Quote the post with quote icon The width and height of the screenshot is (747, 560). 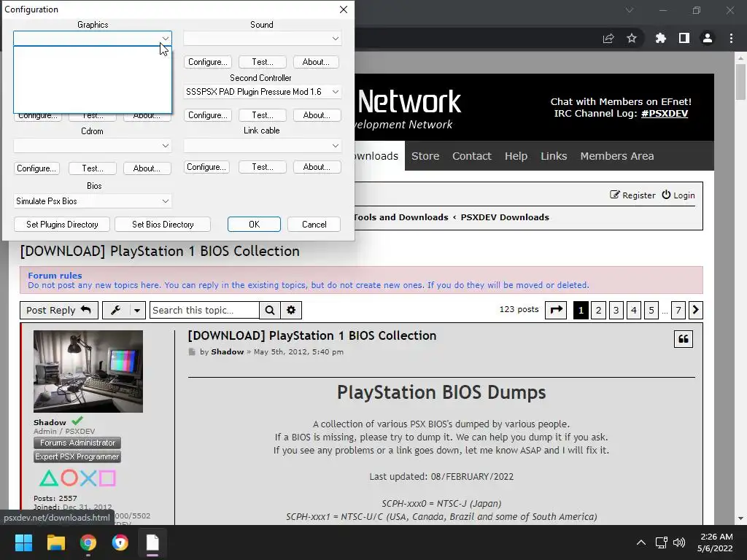(x=683, y=339)
